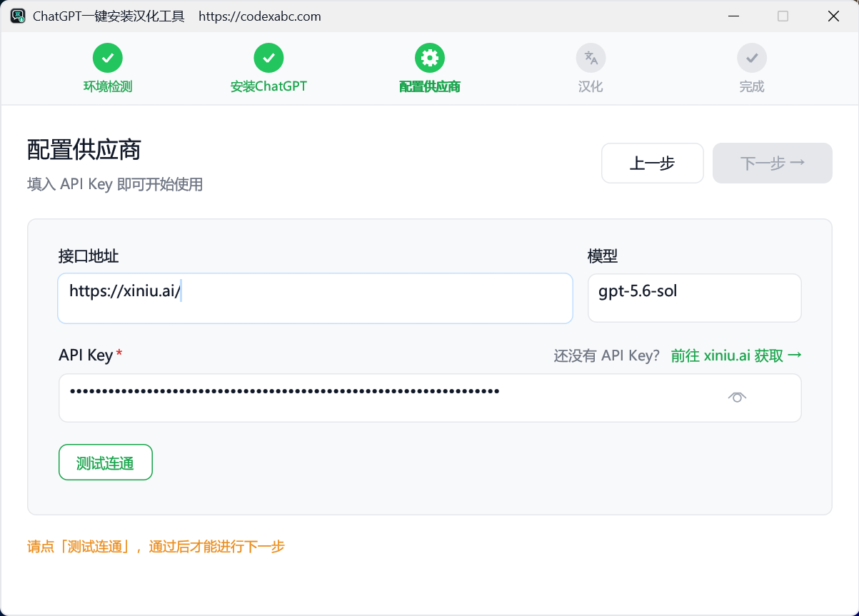Image resolution: width=859 pixels, height=616 pixels.
Task: Click the 环境检测 green checkmark step icon
Action: coord(108,58)
